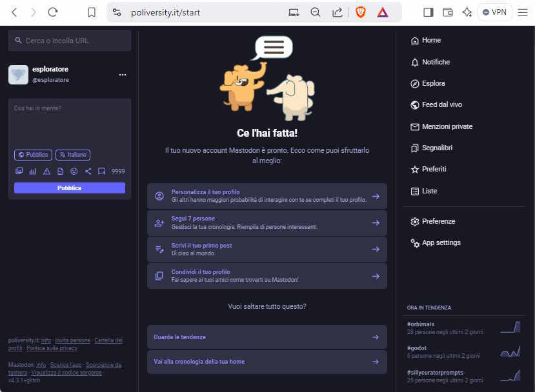Viewport: 535px width, 392px height.
Task: Toggle the content warning triangle icon
Action: [46, 171]
